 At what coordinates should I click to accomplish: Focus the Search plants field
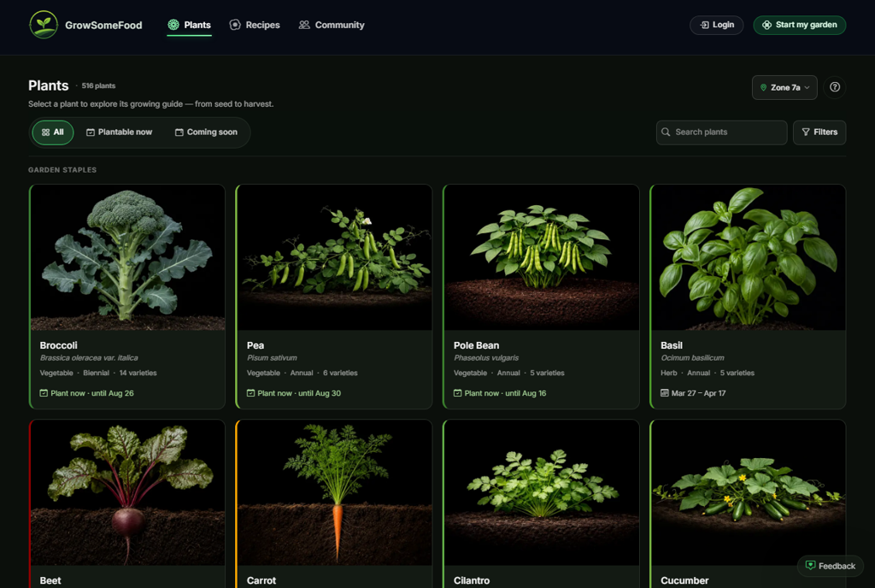click(721, 132)
